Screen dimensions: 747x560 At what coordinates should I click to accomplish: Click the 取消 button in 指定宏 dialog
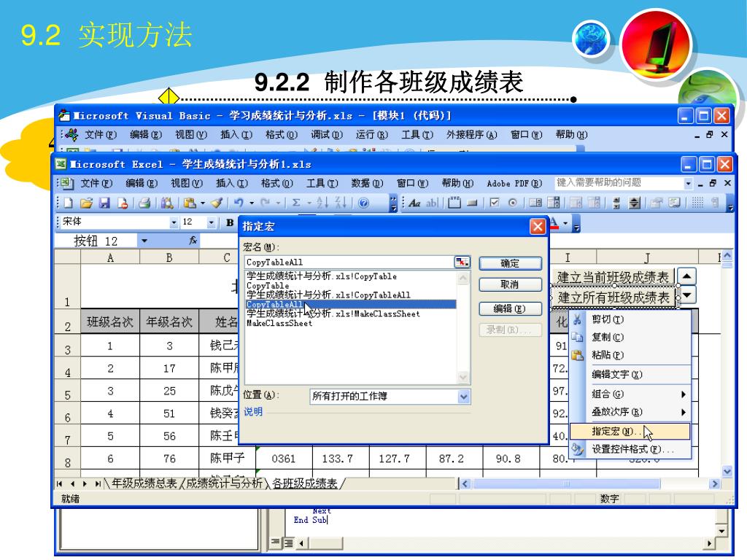(x=510, y=285)
